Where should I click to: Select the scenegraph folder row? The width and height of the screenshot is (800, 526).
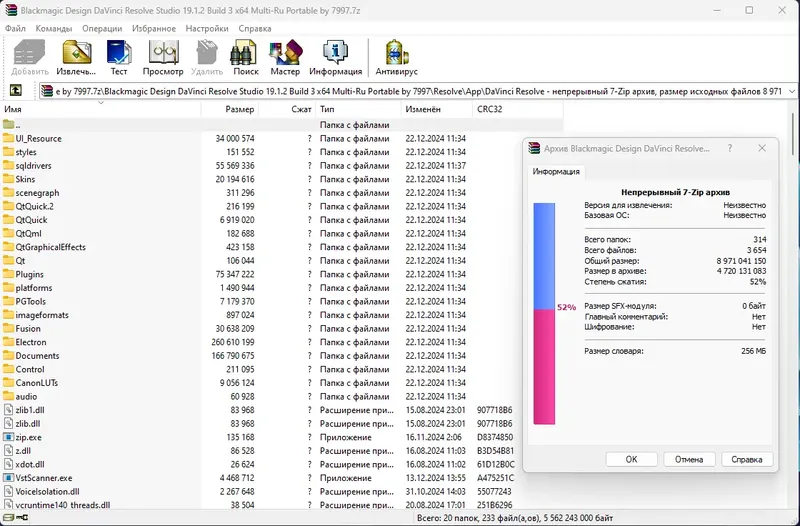click(282, 193)
